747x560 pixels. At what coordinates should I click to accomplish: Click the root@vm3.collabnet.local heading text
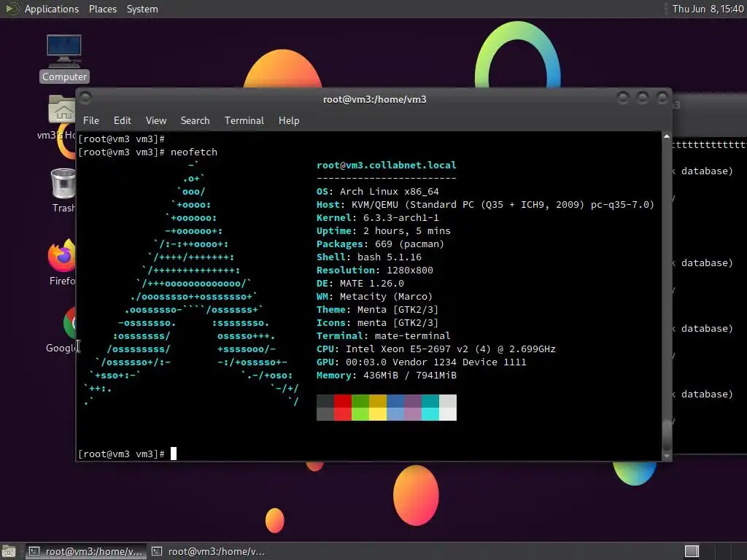point(387,166)
